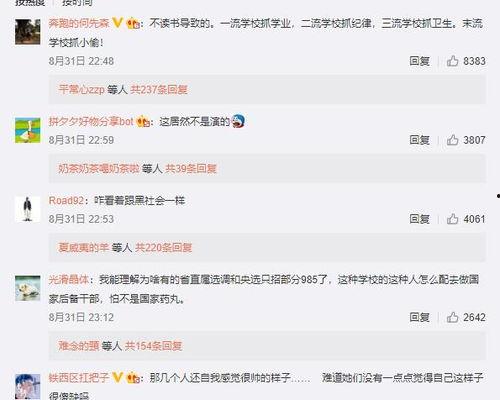Expand the 共39条回复 reply thread
This screenshot has height=400, width=500.
point(191,168)
